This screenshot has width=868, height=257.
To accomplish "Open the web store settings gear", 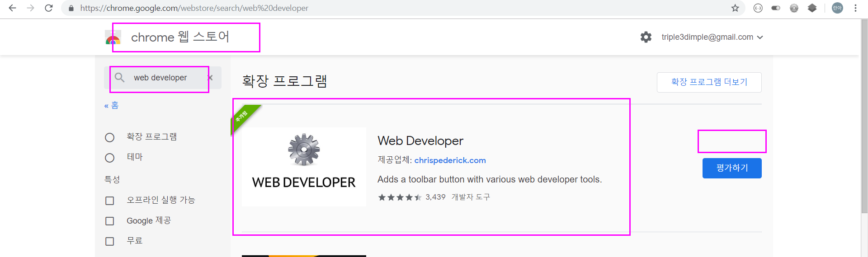I will [x=646, y=37].
